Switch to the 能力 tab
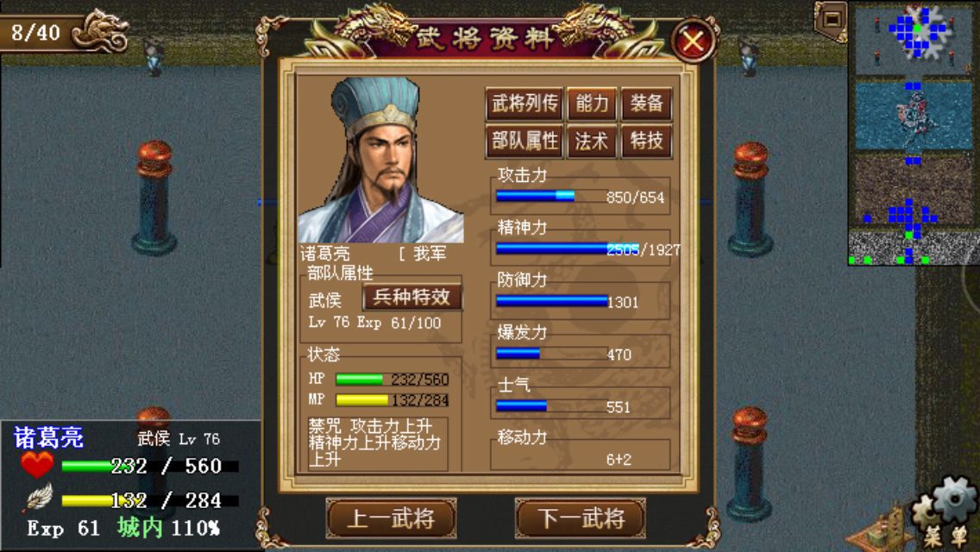 point(592,103)
